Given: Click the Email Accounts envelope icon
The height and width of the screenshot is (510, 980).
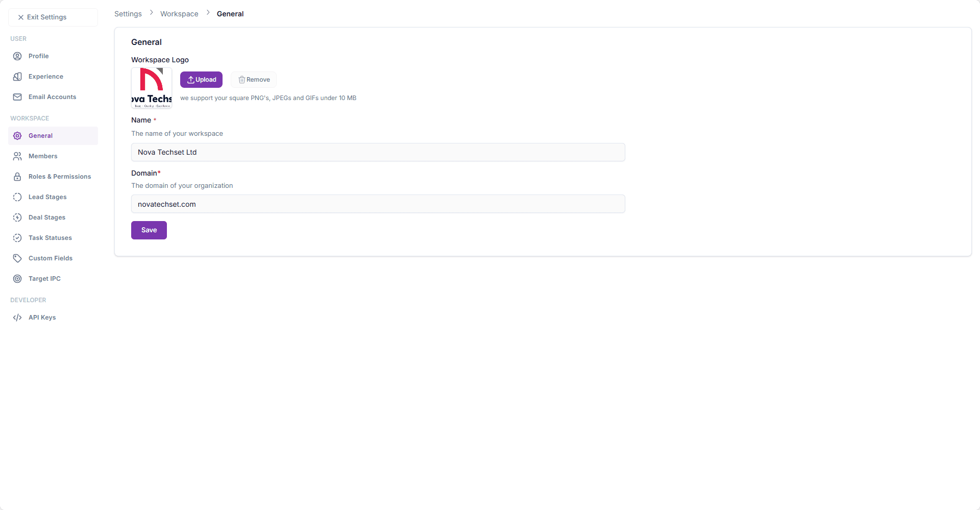Looking at the screenshot, I should [17, 97].
